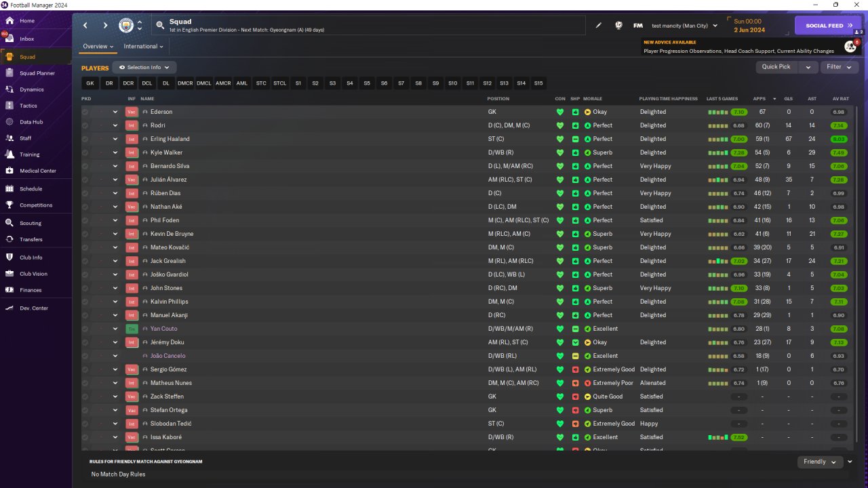This screenshot has height=488, width=868.
Task: Toggle the picked checkbox for Phil Foden
Action: 85,220
